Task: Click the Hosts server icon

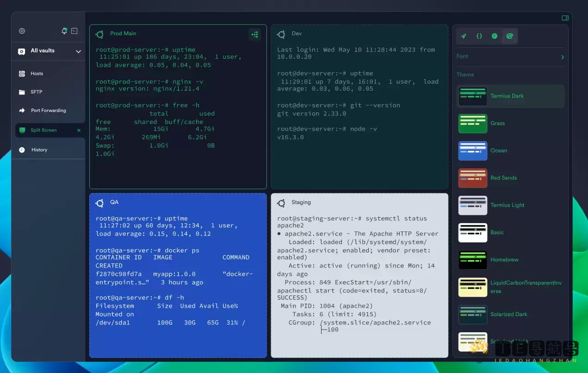Action: (22, 74)
